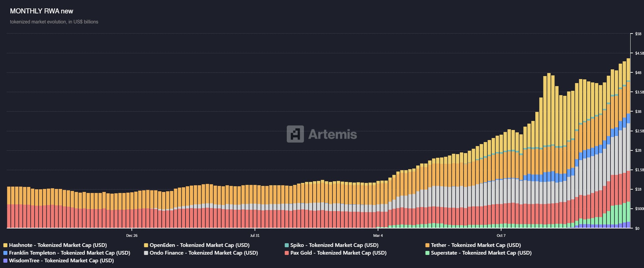Toggle Franklin Templeton - Tokenized Market Cap label
Image resolution: width=644 pixels, height=268 pixels.
[69, 253]
